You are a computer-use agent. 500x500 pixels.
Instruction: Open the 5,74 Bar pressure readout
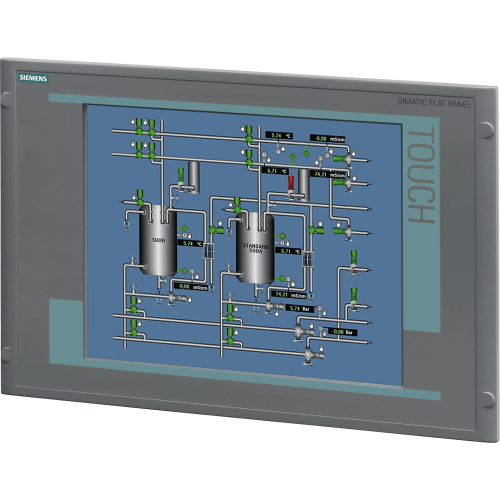point(300,309)
